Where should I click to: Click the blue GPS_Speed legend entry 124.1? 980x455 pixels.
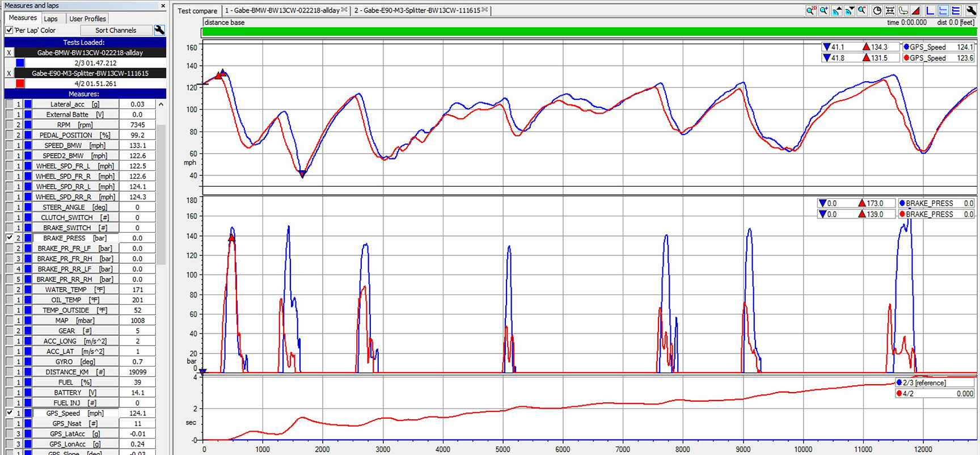click(939, 47)
